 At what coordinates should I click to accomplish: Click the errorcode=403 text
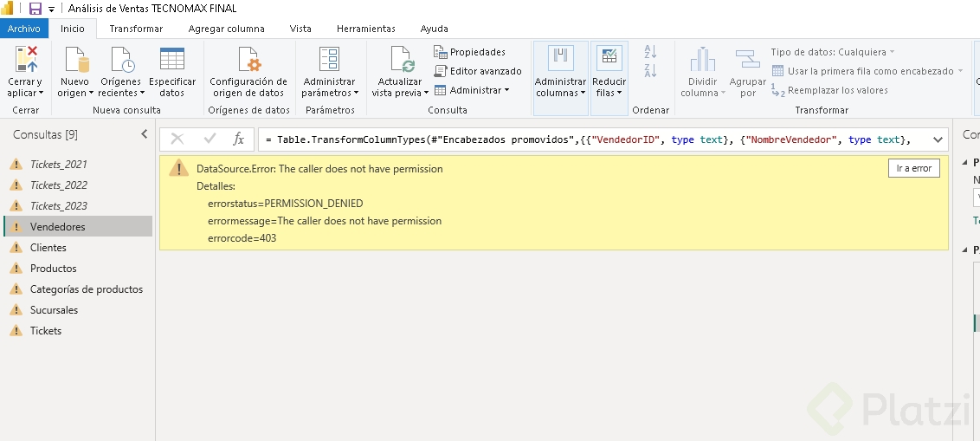(242, 238)
